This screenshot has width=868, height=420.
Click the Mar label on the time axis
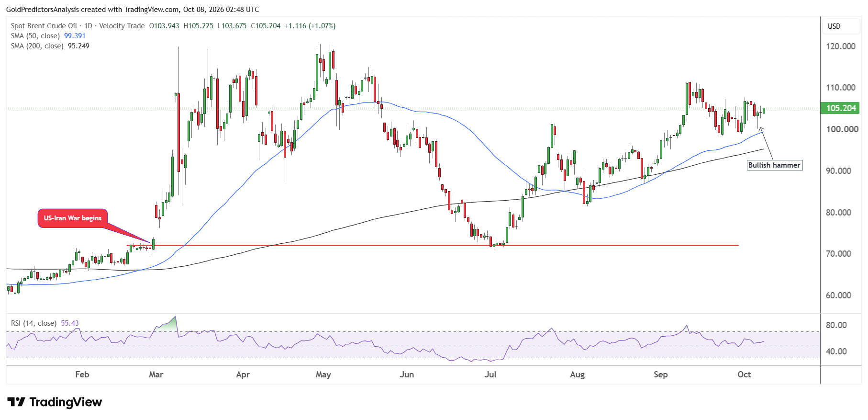(156, 375)
